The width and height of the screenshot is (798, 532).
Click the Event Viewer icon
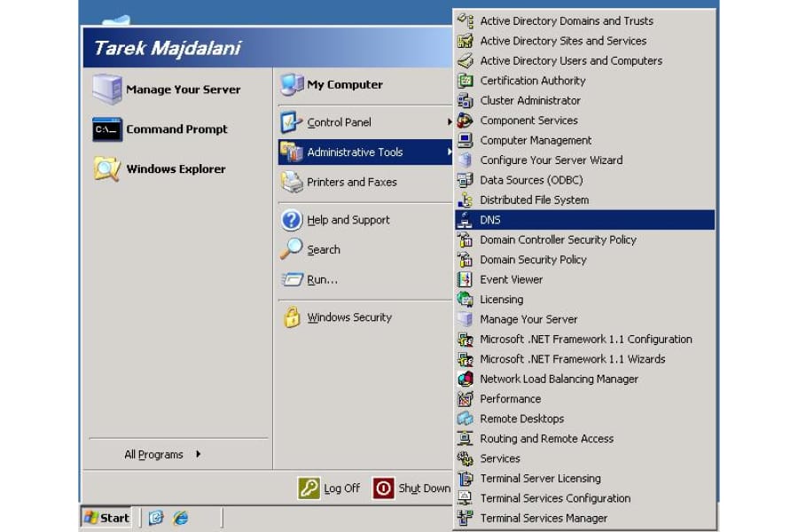[x=465, y=279]
